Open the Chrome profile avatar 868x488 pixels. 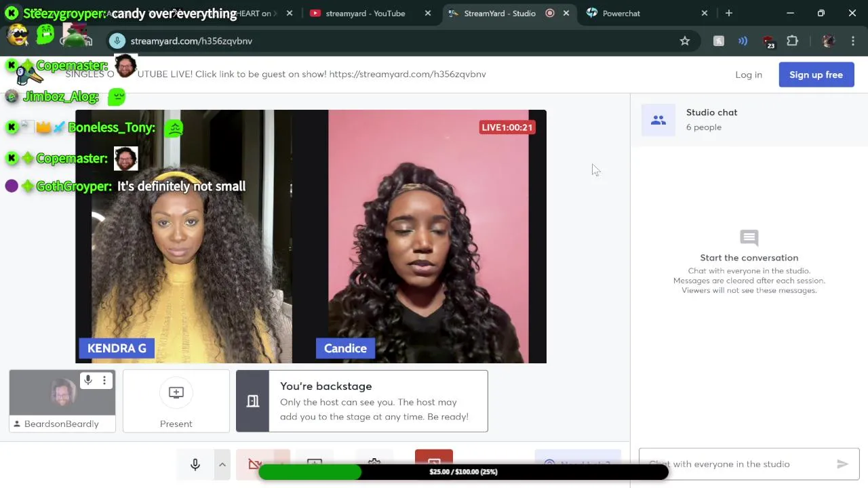click(x=829, y=41)
